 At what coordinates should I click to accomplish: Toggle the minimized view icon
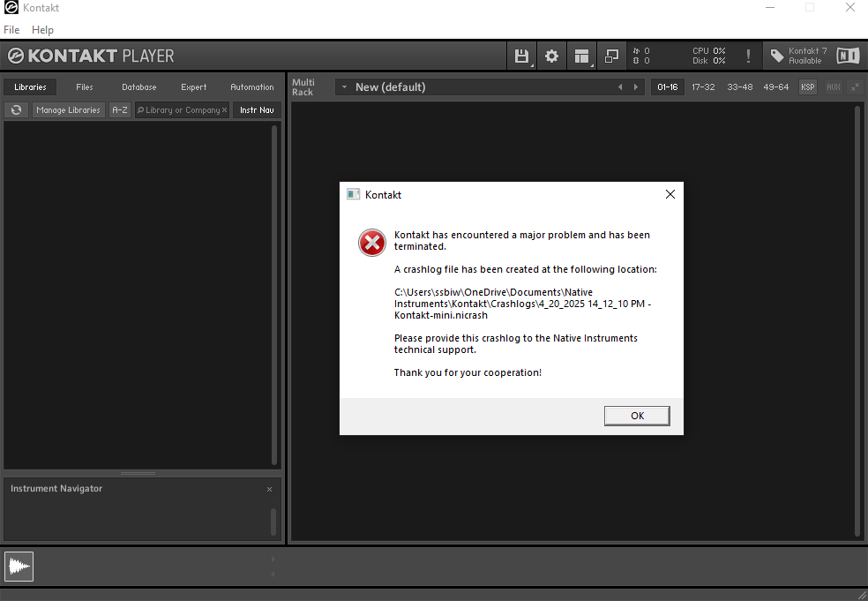[x=611, y=56]
